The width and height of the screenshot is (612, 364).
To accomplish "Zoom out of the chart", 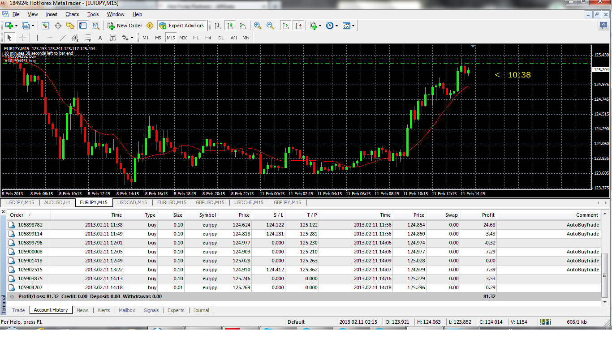I will 270,26.
